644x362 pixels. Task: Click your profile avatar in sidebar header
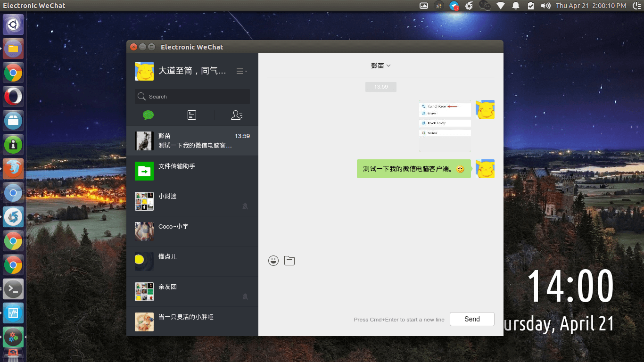click(x=144, y=71)
